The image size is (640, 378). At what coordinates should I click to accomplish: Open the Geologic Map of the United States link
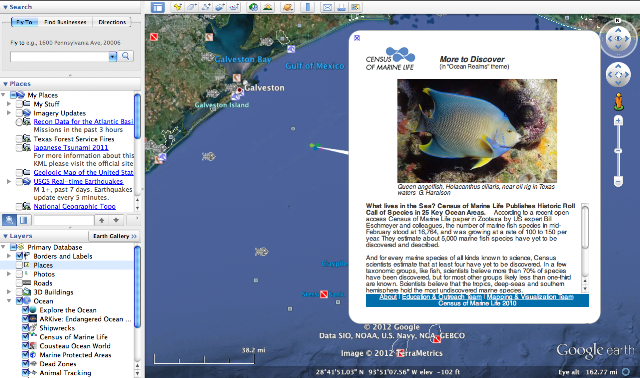pos(83,173)
